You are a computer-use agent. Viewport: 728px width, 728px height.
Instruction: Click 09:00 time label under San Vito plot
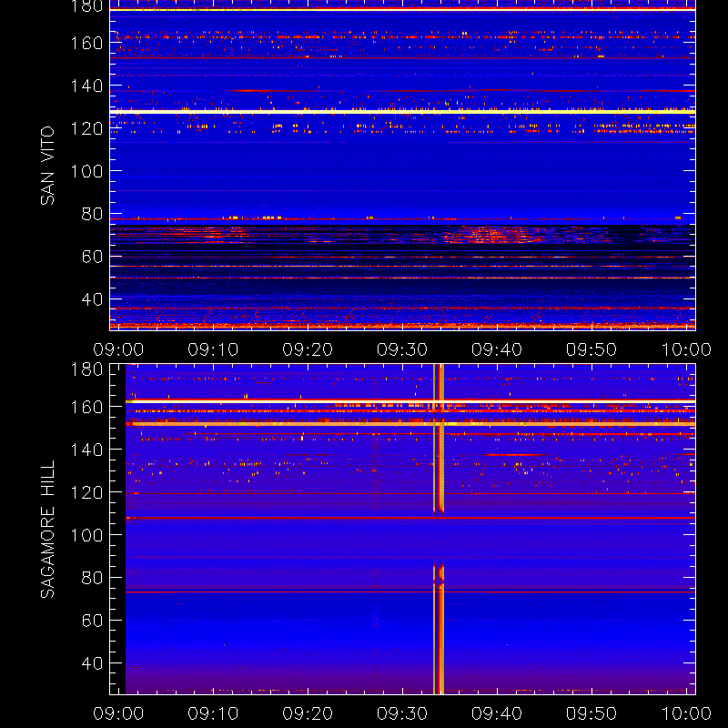click(118, 349)
